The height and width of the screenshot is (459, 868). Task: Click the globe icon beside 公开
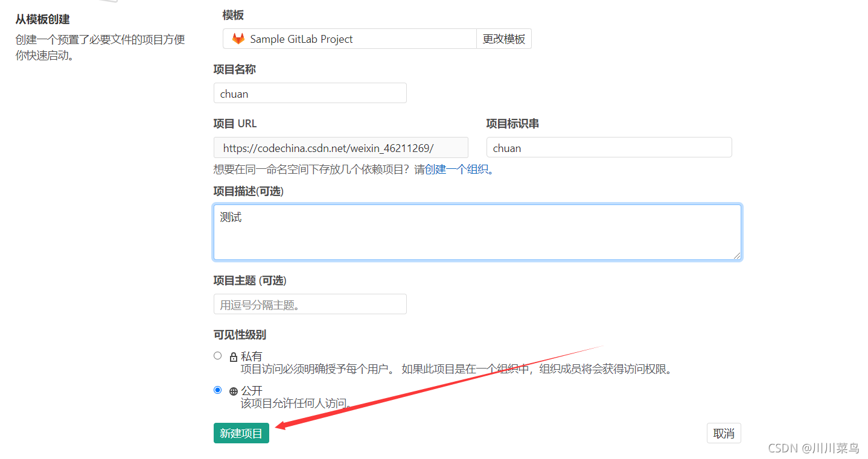[x=234, y=391]
